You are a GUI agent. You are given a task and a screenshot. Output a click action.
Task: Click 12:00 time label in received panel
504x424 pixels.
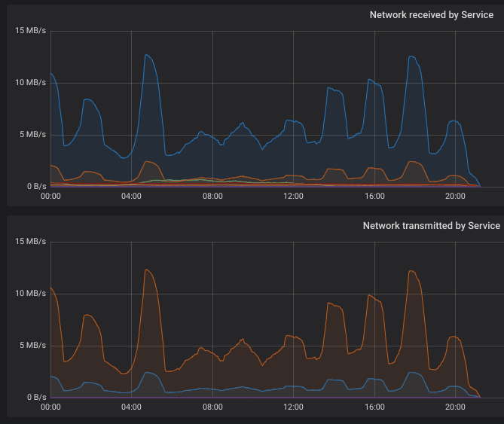point(293,196)
